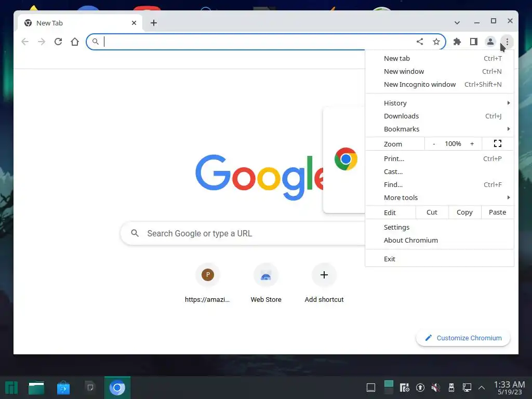Close the three-dot Chromium menu button
The width and height of the screenshot is (532, 399).
click(507, 42)
